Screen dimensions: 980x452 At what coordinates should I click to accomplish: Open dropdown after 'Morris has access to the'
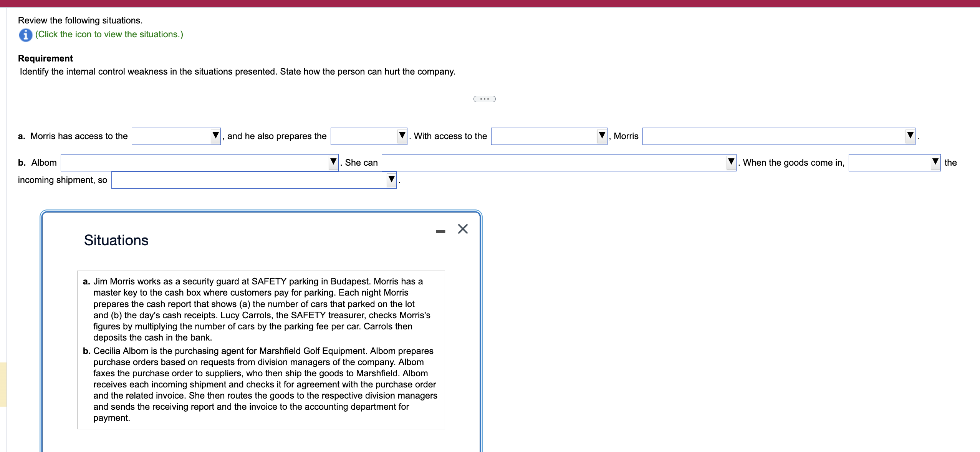[x=176, y=136]
